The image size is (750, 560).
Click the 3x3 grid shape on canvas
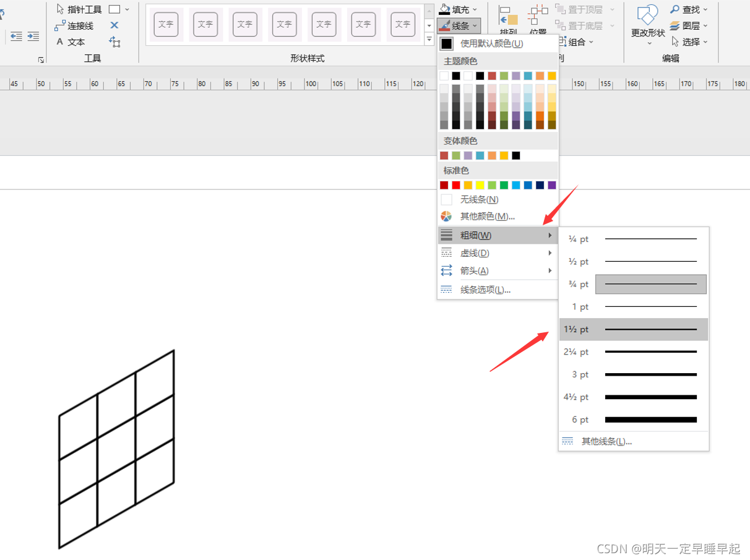pyautogui.click(x=116, y=449)
